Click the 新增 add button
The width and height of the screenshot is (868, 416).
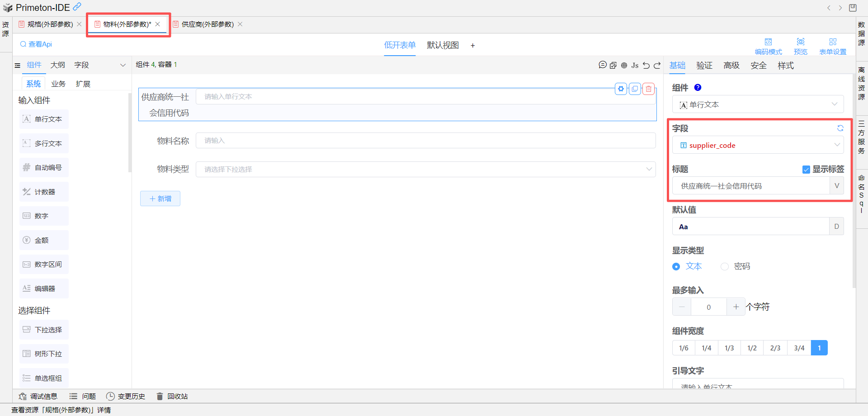tap(160, 199)
